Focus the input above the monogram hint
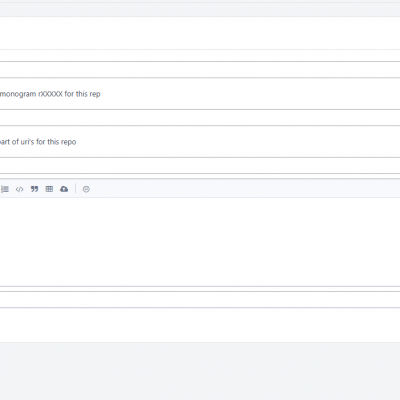 (x=200, y=70)
